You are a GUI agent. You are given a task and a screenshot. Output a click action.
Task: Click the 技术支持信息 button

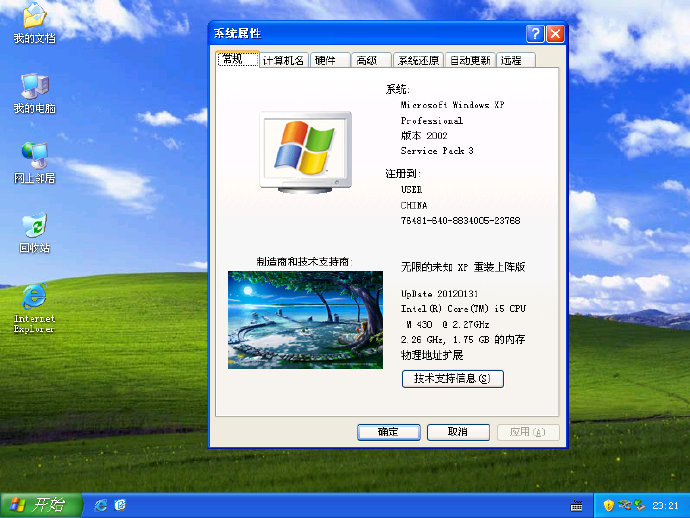pos(453,378)
